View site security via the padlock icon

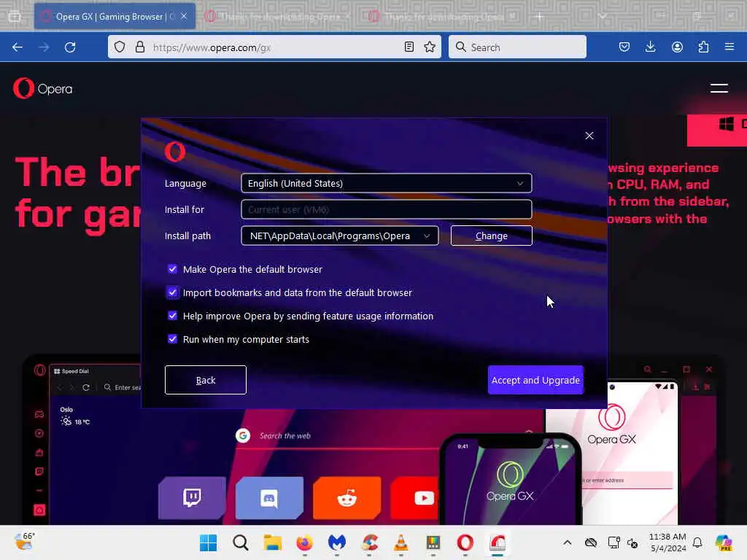[x=139, y=47]
